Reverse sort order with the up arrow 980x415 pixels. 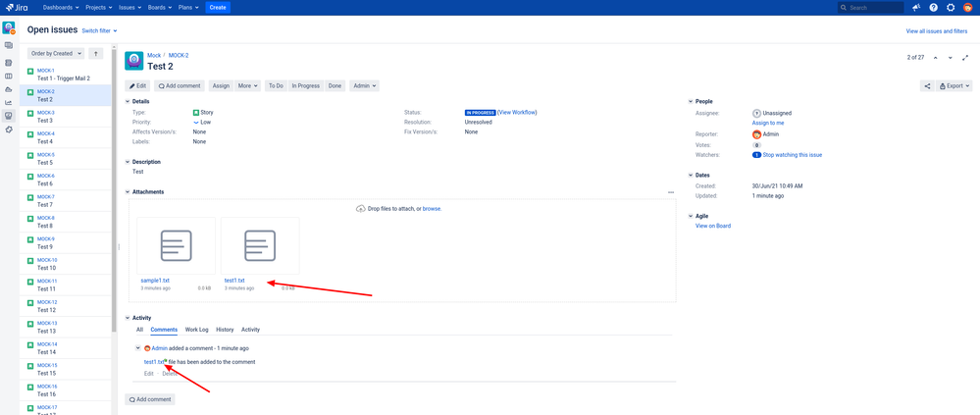point(95,54)
